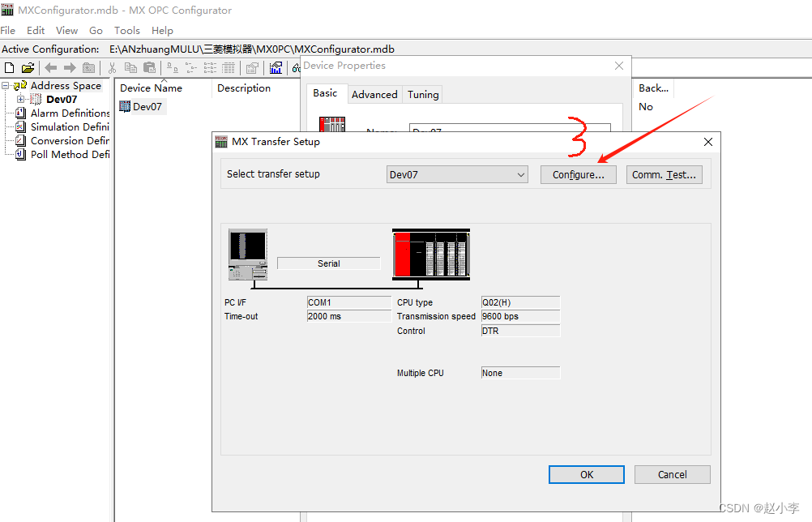Click the PLC rack image in transfer setup
This screenshot has width=812, height=522.
431,255
